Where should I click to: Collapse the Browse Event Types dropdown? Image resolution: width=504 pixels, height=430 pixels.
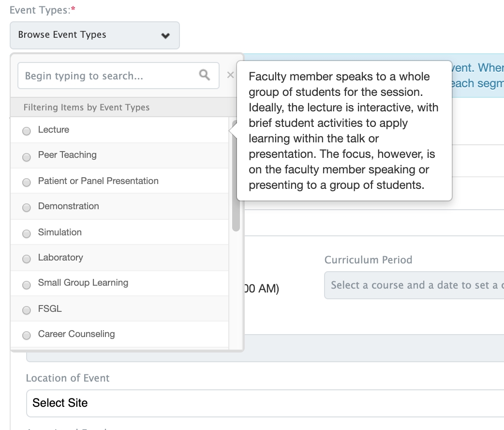coord(94,35)
